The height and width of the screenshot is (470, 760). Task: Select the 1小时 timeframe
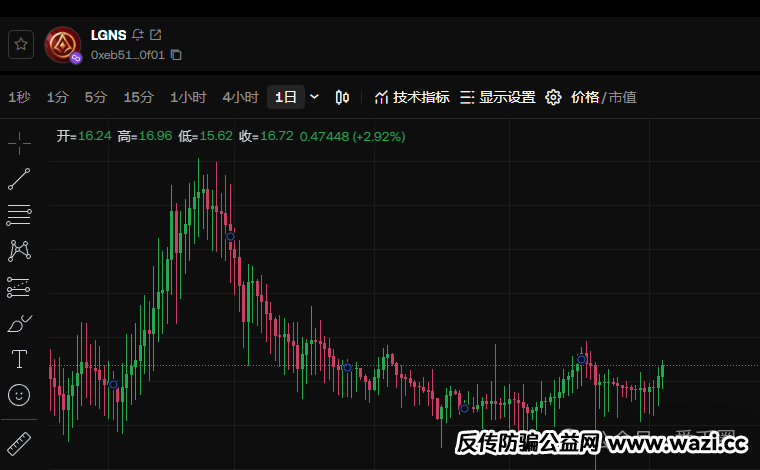coord(188,97)
